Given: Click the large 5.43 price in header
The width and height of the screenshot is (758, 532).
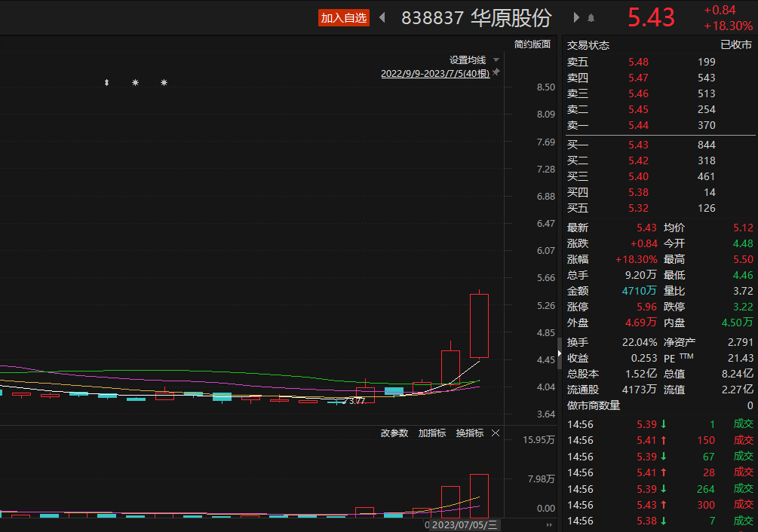Looking at the screenshot, I should click(651, 18).
